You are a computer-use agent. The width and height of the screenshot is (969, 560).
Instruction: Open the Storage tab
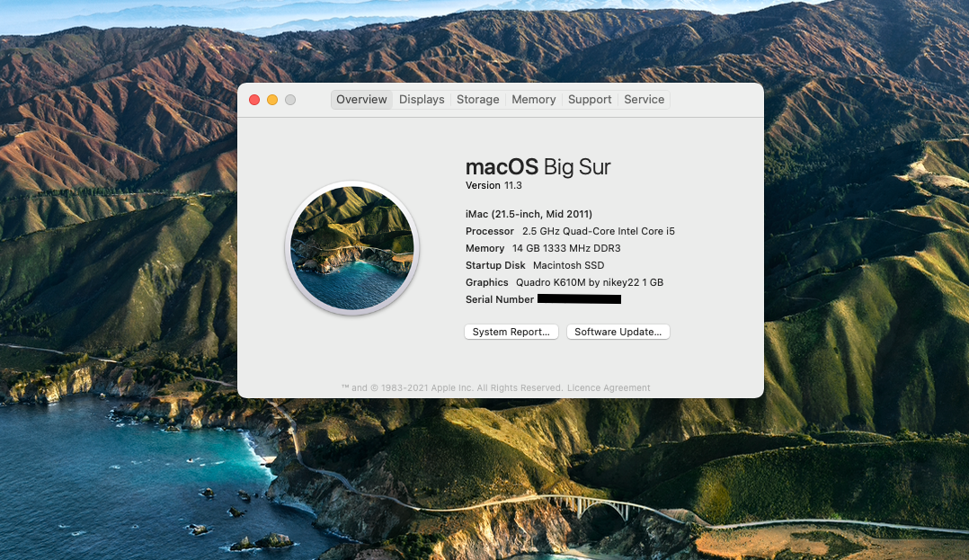click(x=477, y=100)
